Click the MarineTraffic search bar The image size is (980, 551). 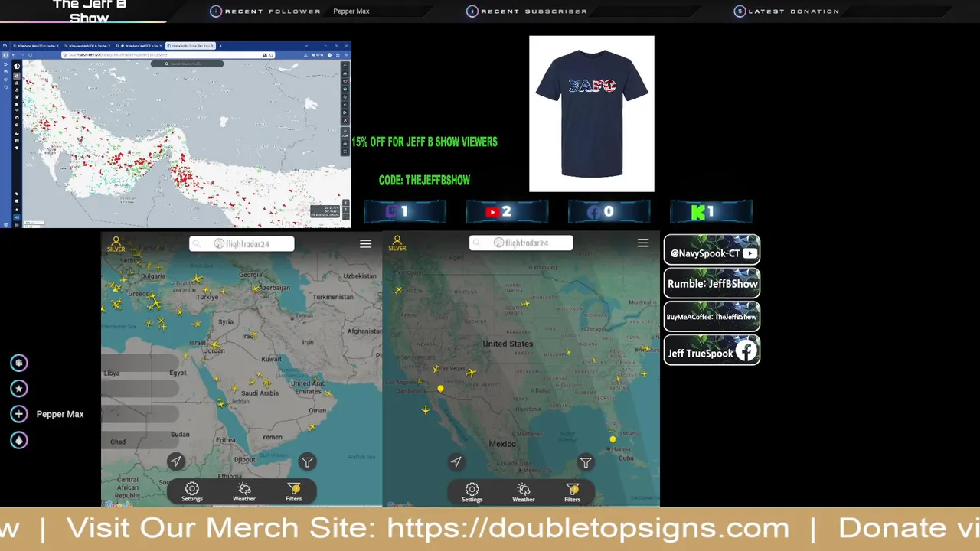188,64
